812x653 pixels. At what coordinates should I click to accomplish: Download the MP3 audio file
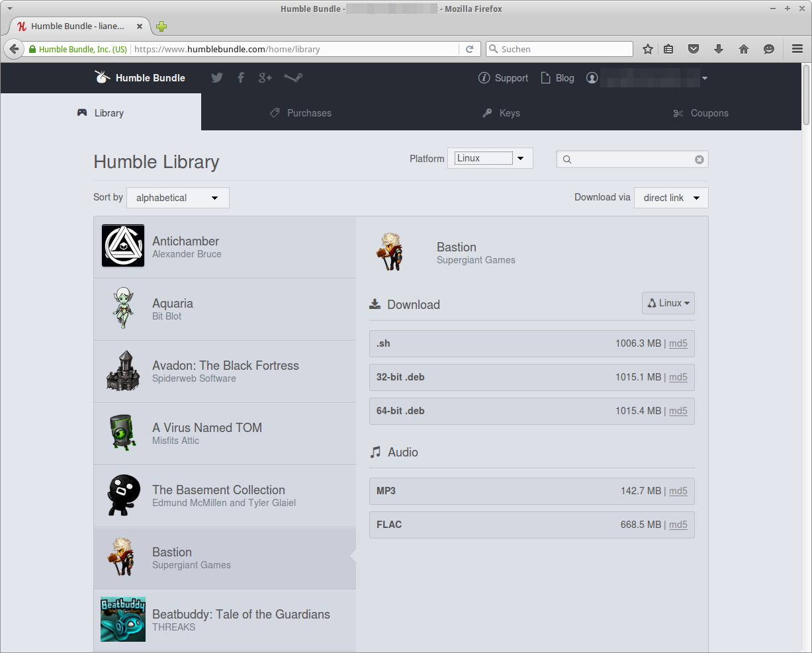point(386,491)
